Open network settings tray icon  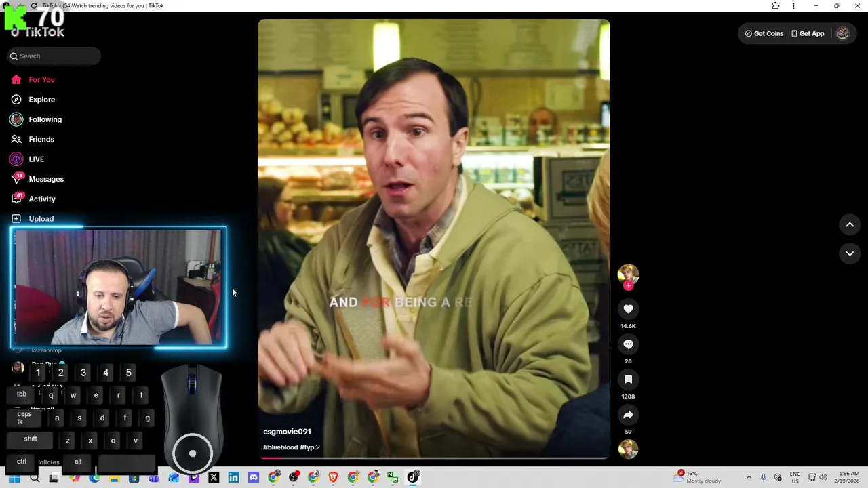[x=812, y=477]
